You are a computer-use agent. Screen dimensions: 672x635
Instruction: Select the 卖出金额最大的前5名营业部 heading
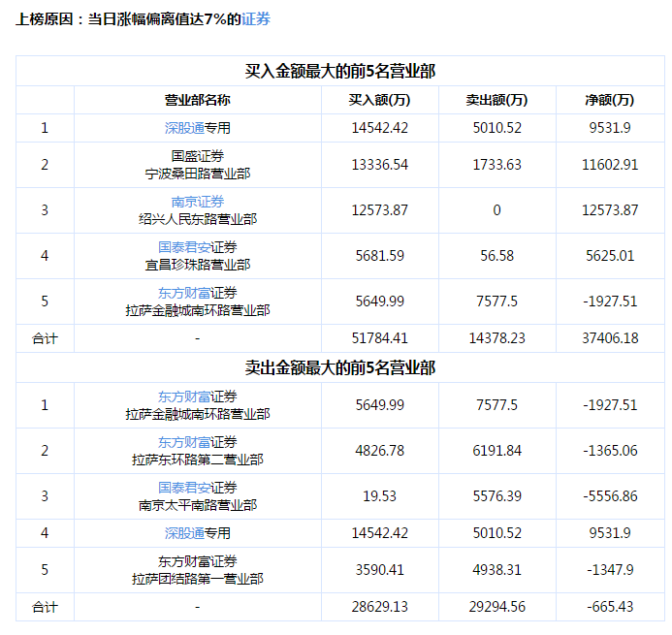pos(340,368)
